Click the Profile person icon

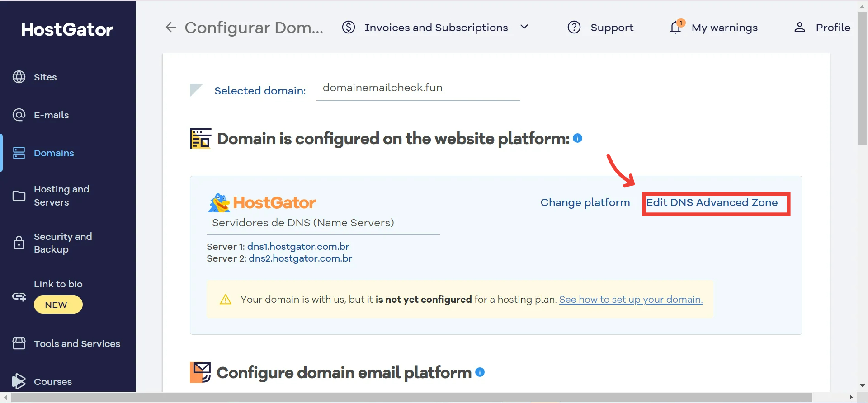(800, 27)
